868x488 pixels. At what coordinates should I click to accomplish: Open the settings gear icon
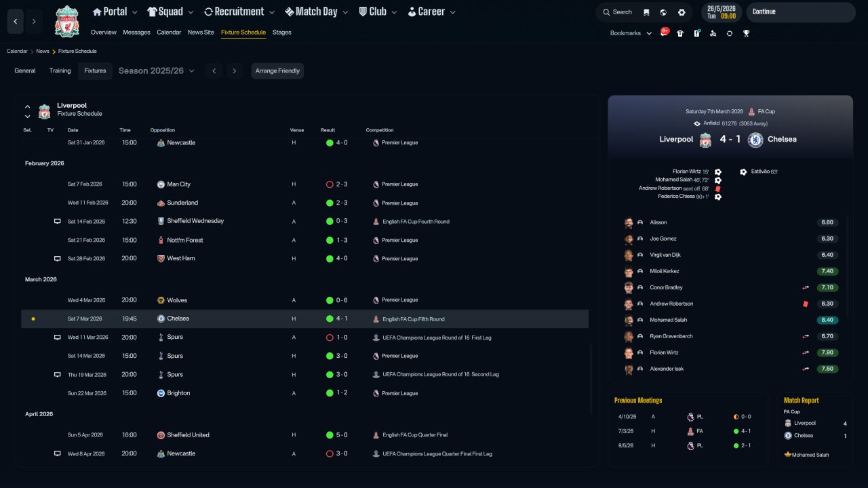tap(682, 12)
